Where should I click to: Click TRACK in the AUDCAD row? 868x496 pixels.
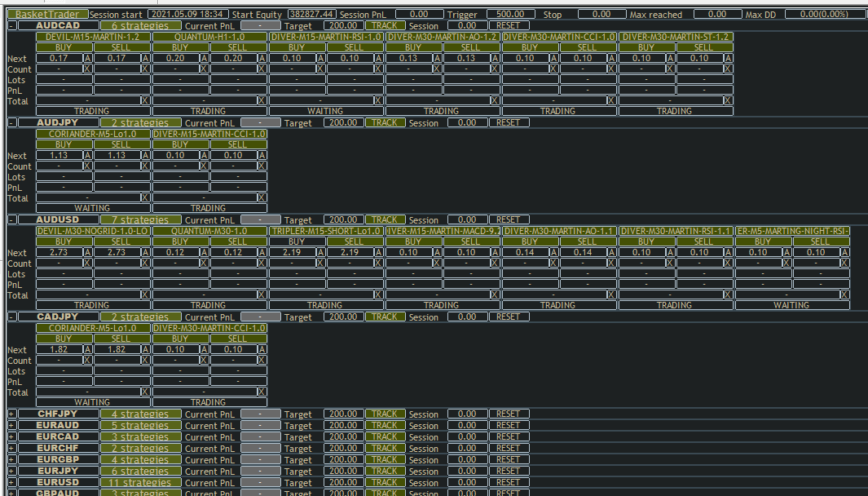click(x=385, y=25)
